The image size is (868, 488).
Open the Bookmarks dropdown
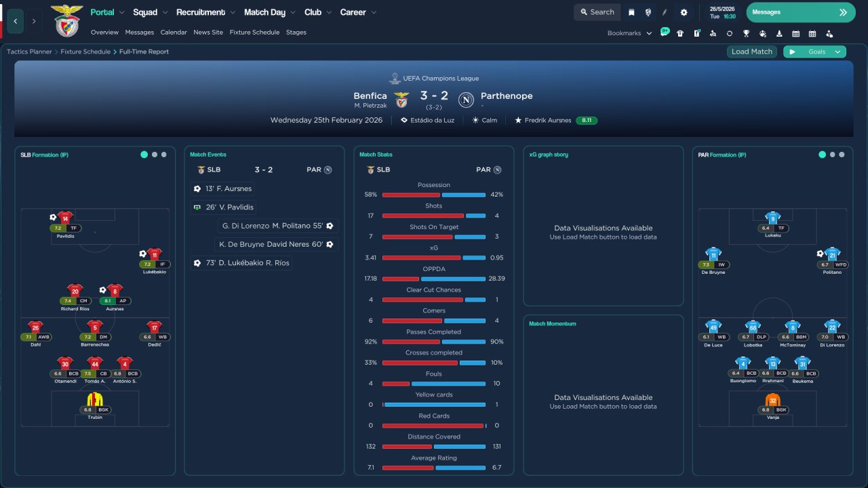coord(629,33)
